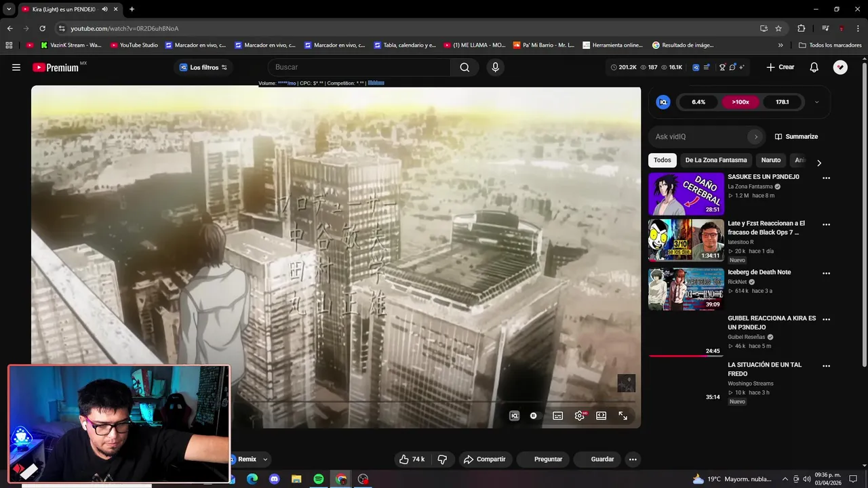
Task: Open a new browser tab
Action: pyautogui.click(x=132, y=9)
